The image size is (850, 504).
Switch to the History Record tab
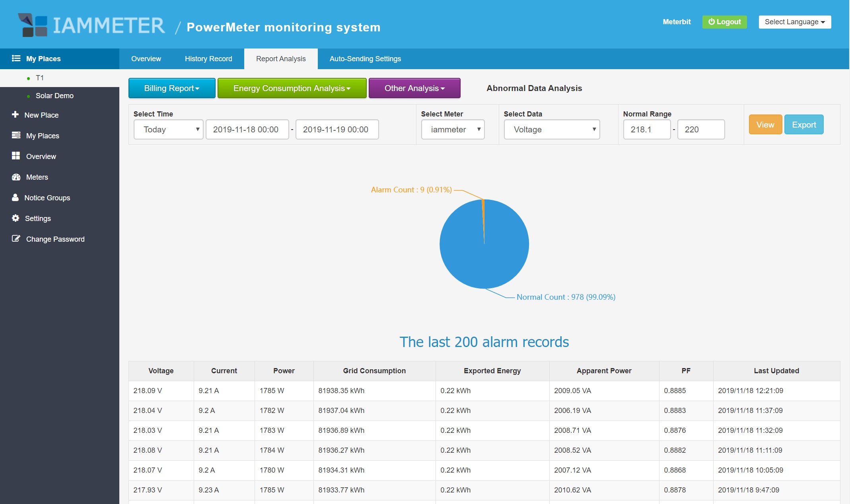[x=208, y=59]
